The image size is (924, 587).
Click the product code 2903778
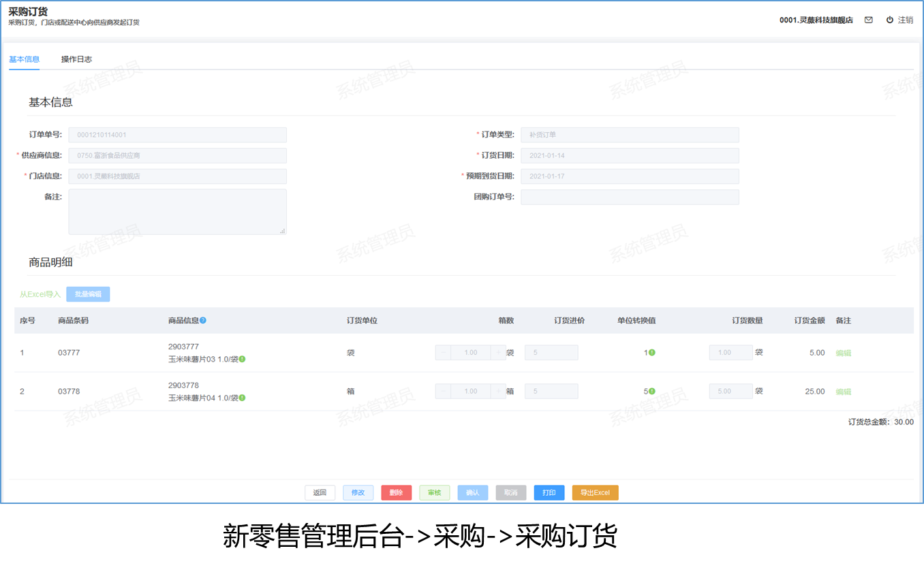tap(183, 385)
